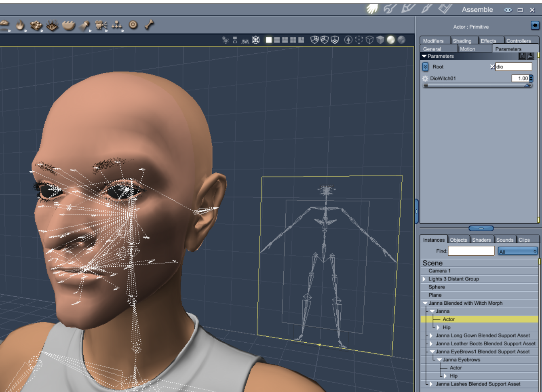The width and height of the screenshot is (542, 392).
Task: Expand the Hip node under Janna Eyebrows
Action: click(x=445, y=376)
